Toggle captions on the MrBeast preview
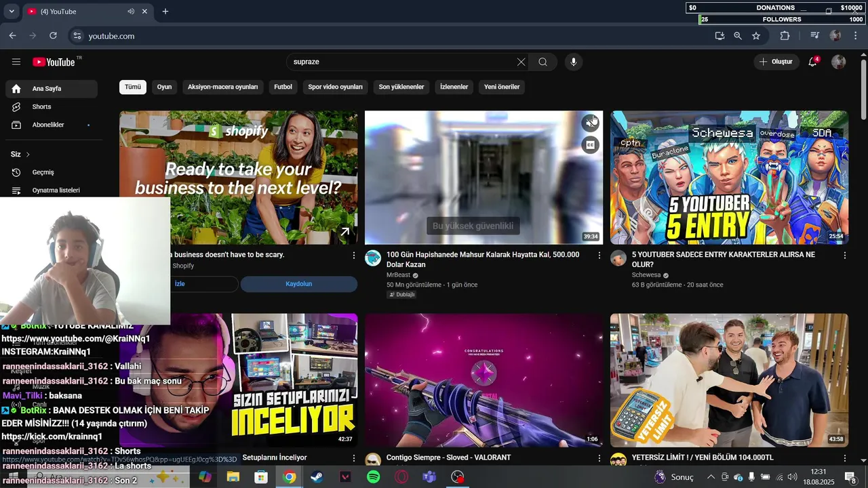The height and width of the screenshot is (488, 868). 590,144
